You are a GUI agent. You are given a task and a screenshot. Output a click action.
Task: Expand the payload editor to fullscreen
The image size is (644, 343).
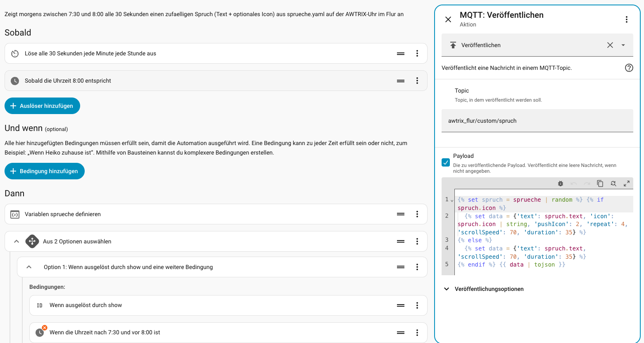pyautogui.click(x=627, y=183)
